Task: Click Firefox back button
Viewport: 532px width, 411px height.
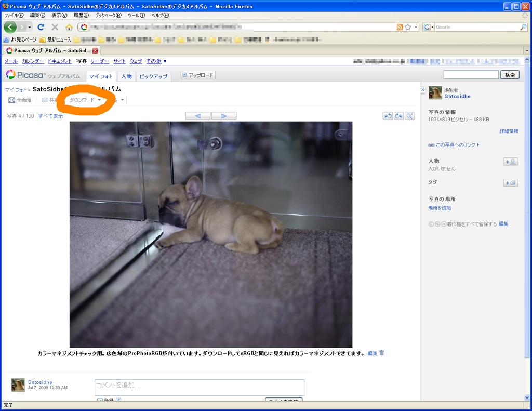Action: [x=10, y=27]
